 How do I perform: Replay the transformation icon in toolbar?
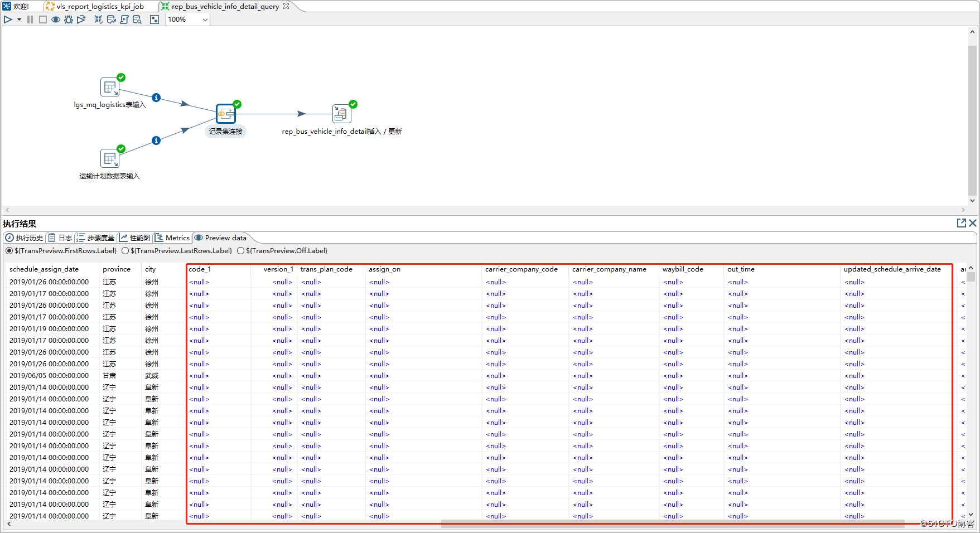81,20
